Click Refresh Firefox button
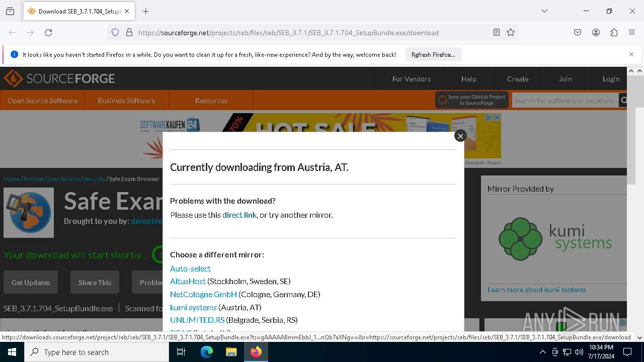Viewport: 644px width, 362px height. click(x=433, y=54)
